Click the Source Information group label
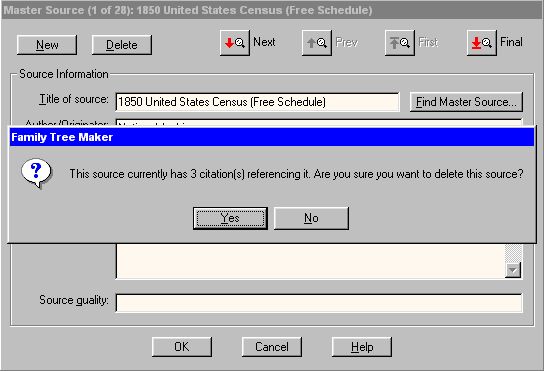Screen dimensions: 544x371 click(x=63, y=74)
